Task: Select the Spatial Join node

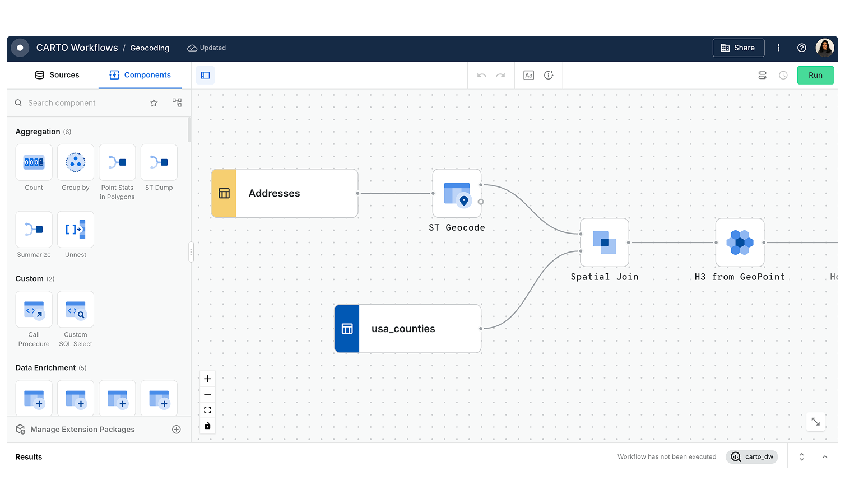Action: coord(605,242)
